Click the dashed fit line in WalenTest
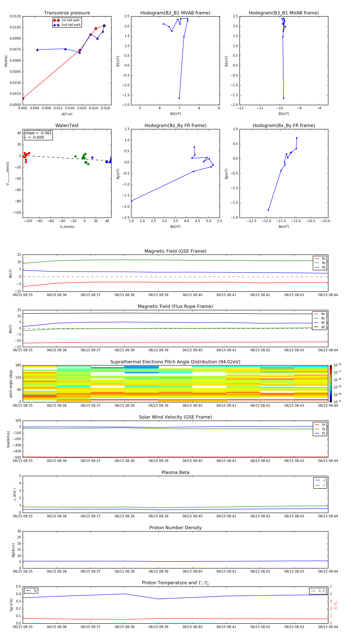Screen dimensions: 351x644 [67, 158]
